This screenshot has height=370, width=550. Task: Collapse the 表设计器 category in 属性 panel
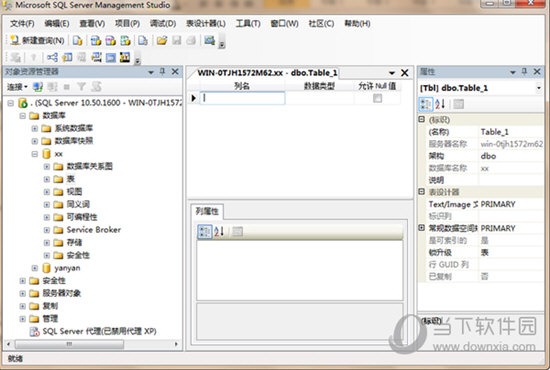click(422, 191)
